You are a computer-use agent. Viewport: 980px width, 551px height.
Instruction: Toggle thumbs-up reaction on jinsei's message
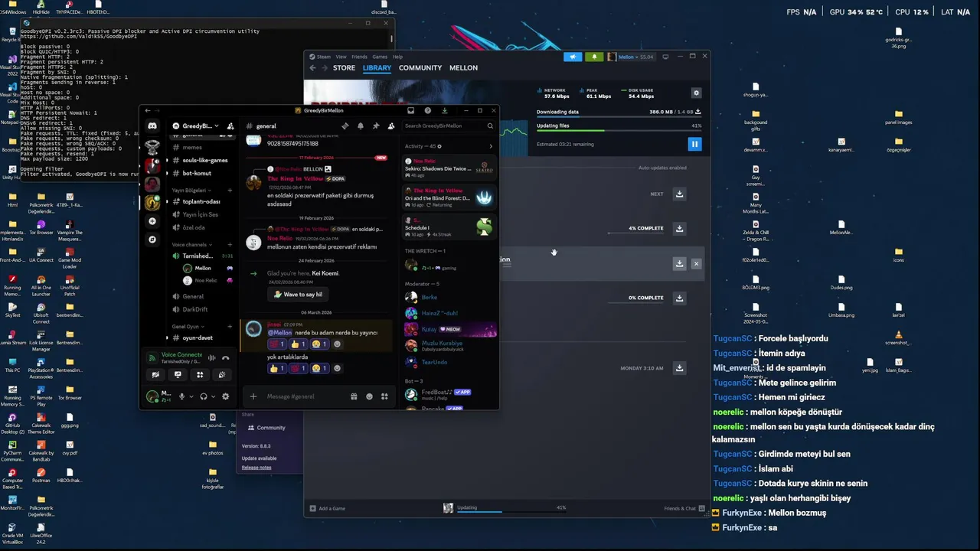point(298,344)
